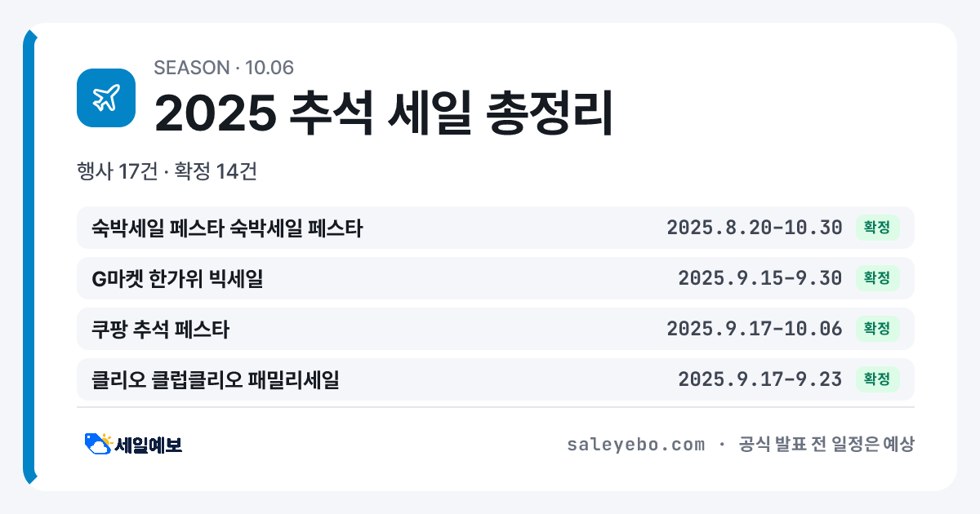The image size is (980, 514).
Task: Click the date 2025.9.15-9.30
Action: (x=760, y=278)
